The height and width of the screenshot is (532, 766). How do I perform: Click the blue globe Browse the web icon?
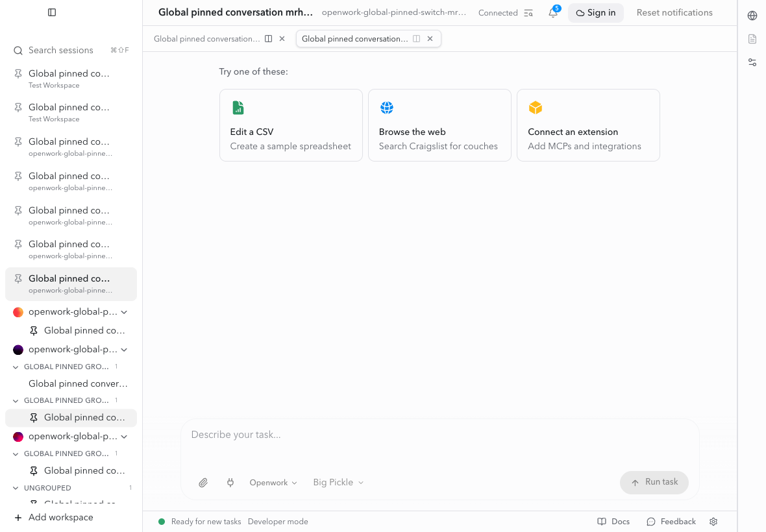pyautogui.click(x=387, y=108)
